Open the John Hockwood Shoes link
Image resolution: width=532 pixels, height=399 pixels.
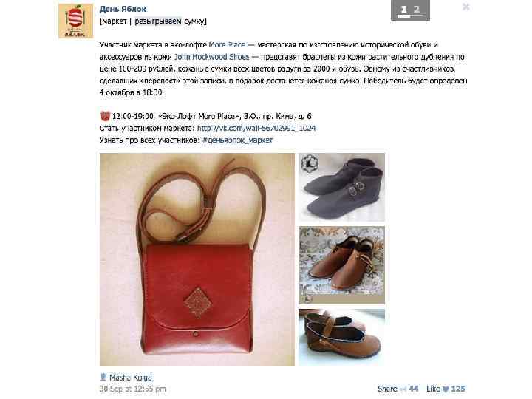pos(212,57)
